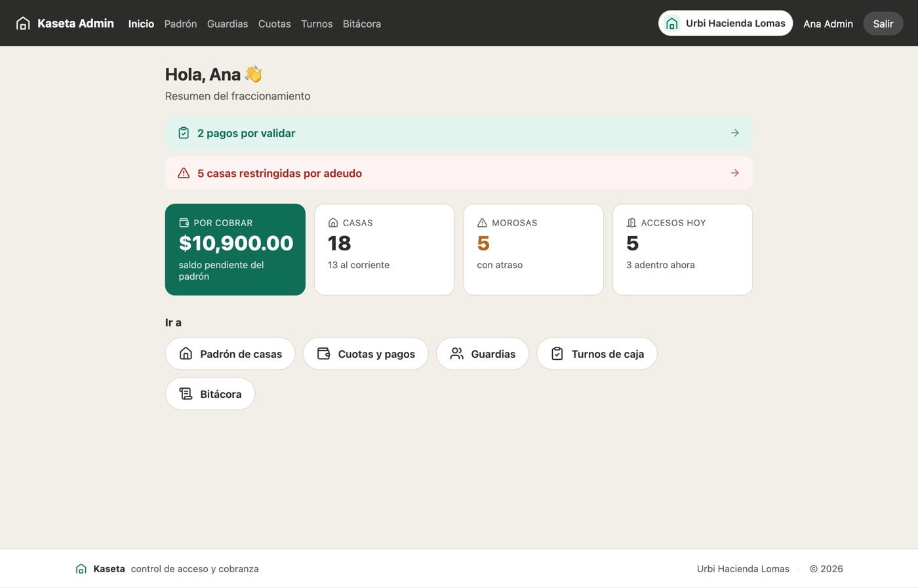
Task: Click the house icon on Casas card
Action: coord(333,223)
